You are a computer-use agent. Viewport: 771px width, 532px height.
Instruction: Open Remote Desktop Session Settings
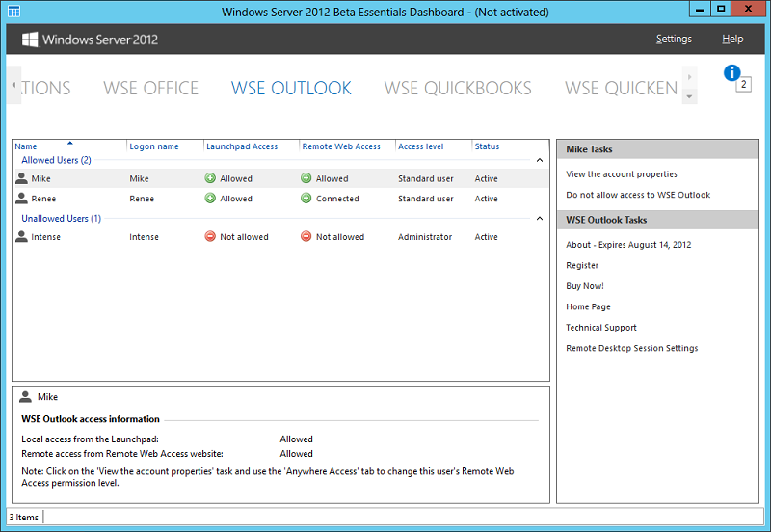[x=631, y=348]
